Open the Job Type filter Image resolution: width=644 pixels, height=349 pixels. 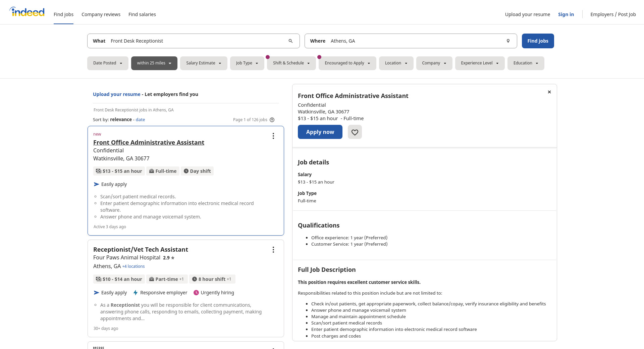[x=247, y=63]
